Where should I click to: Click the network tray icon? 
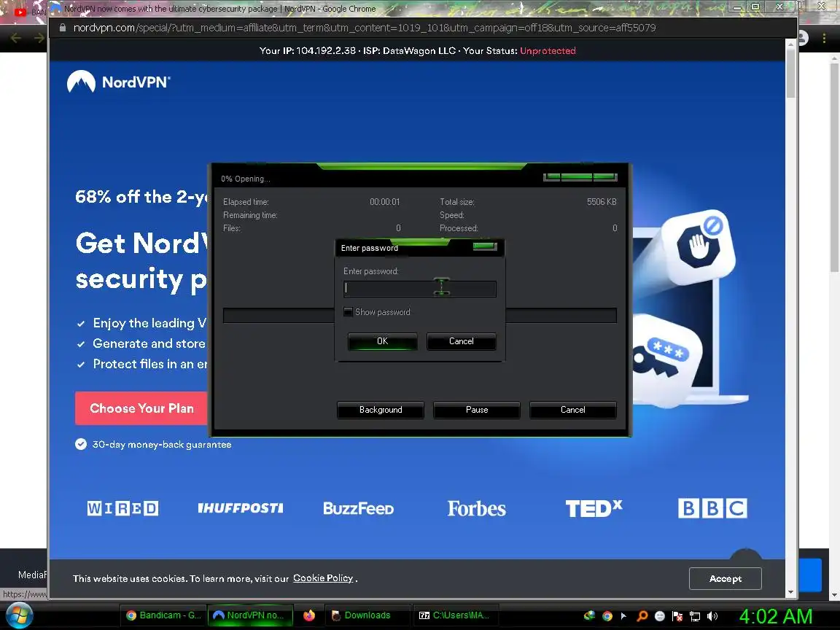695,616
